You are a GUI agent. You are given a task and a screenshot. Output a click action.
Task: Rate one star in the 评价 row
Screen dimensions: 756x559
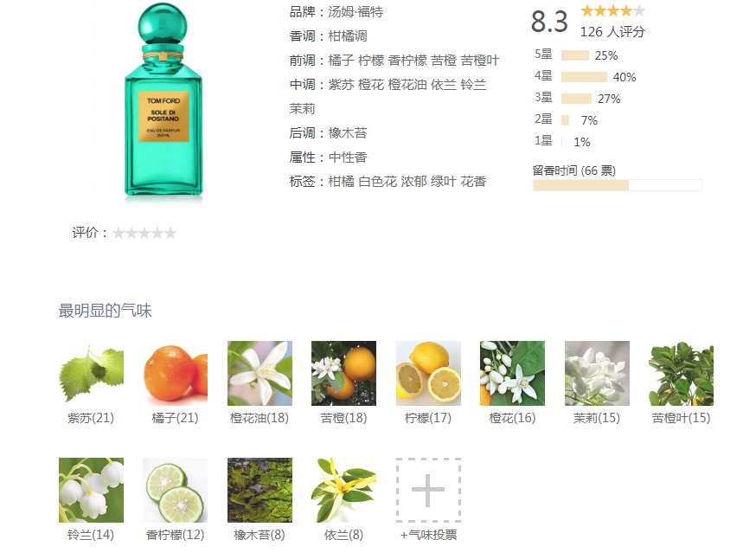coord(119,234)
